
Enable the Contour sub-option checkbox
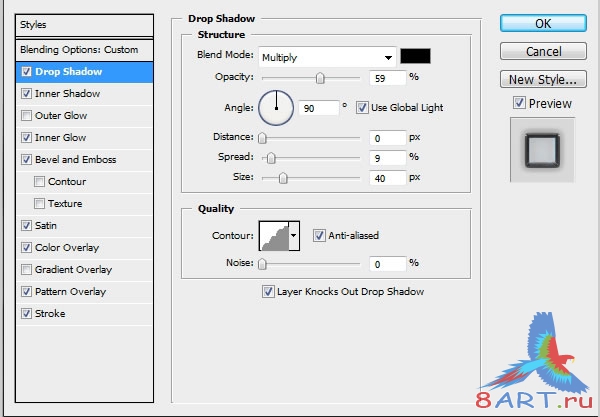pos(39,181)
